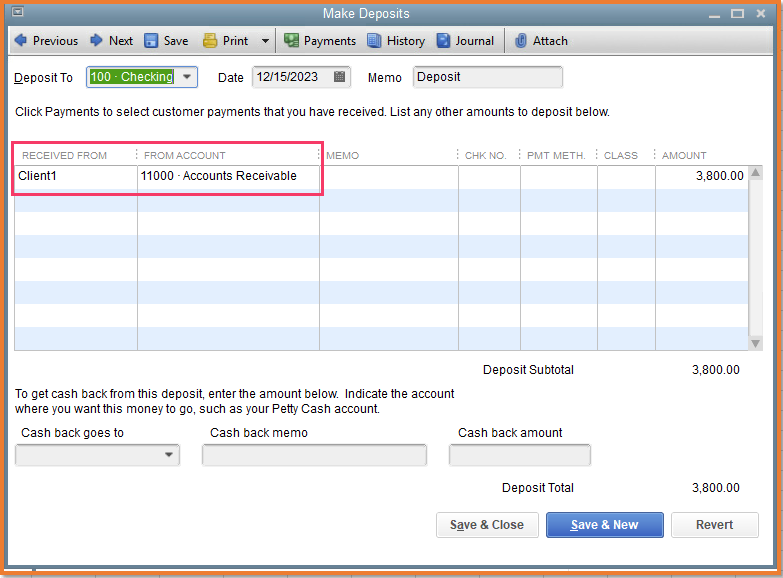Click the Memo field containing Deposit
Image resolution: width=783 pixels, height=578 pixels.
[x=487, y=77]
